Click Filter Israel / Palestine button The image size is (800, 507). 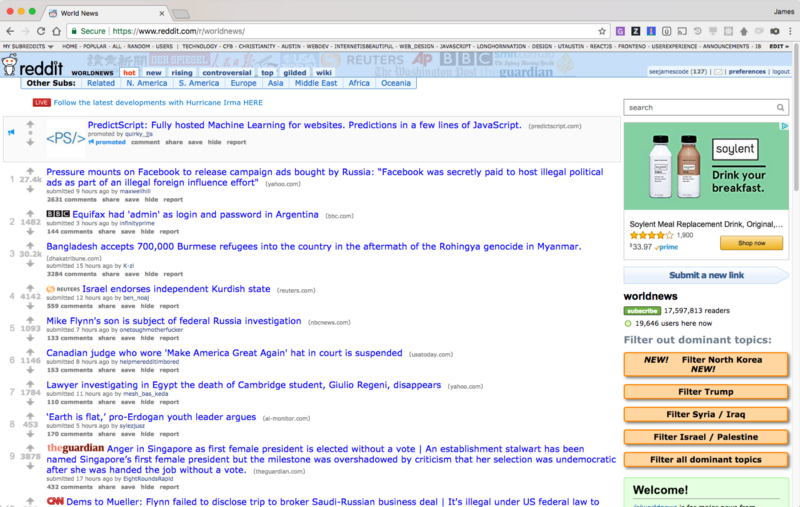(x=706, y=437)
